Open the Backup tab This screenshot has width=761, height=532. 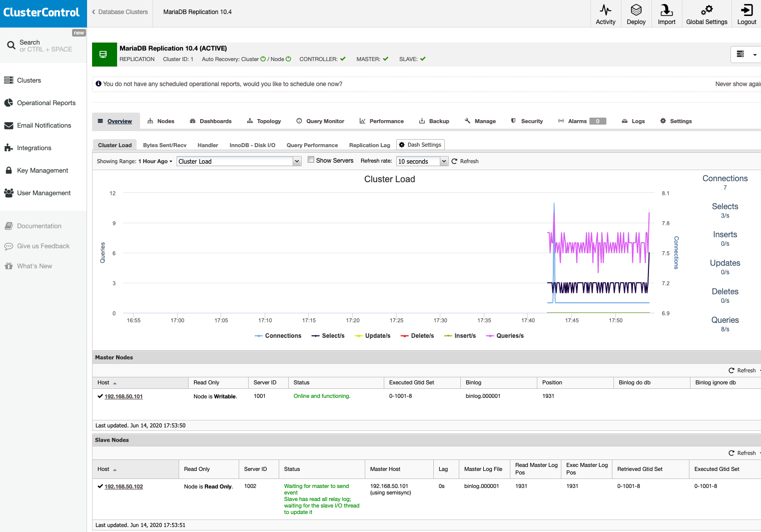click(x=434, y=121)
